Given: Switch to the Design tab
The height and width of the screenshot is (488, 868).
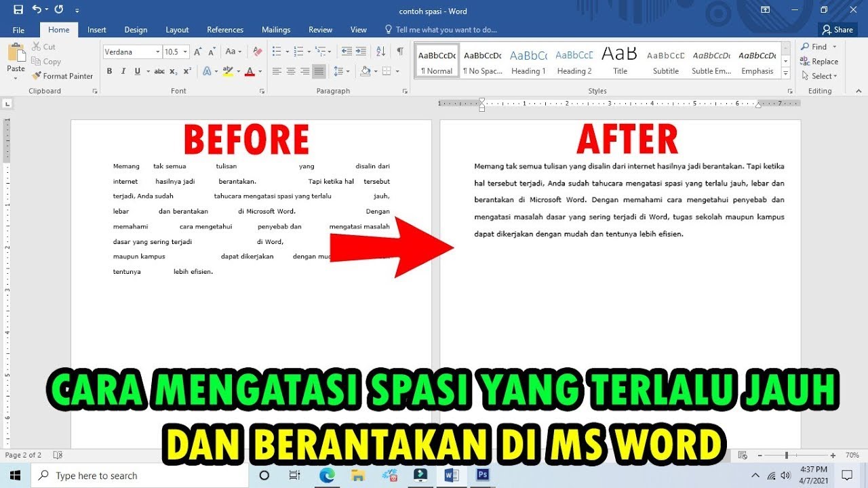Looking at the screenshot, I should click(136, 30).
